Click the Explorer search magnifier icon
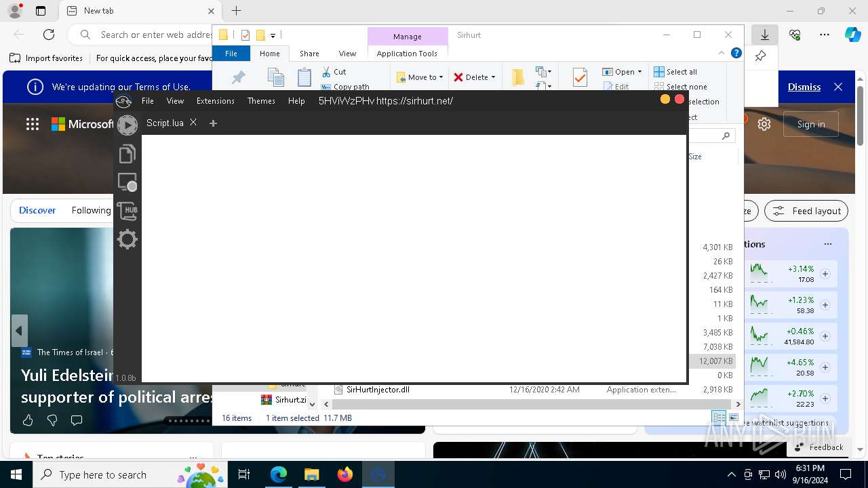Screen dimensions: 868x488 726,136
